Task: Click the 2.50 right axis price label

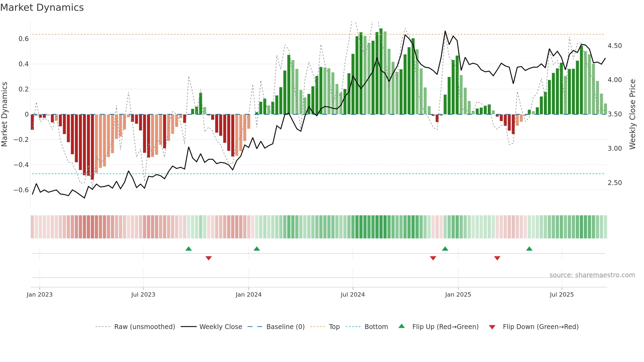Action: [x=615, y=183]
